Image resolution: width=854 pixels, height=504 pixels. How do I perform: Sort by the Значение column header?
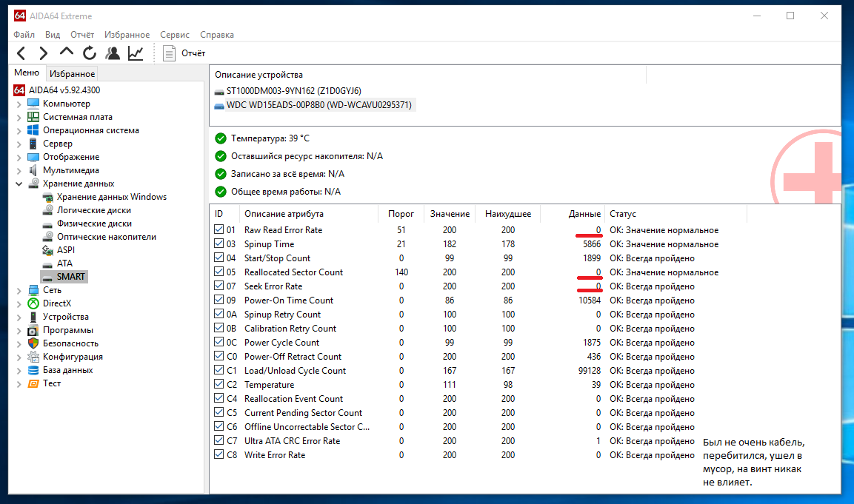pyautogui.click(x=450, y=214)
